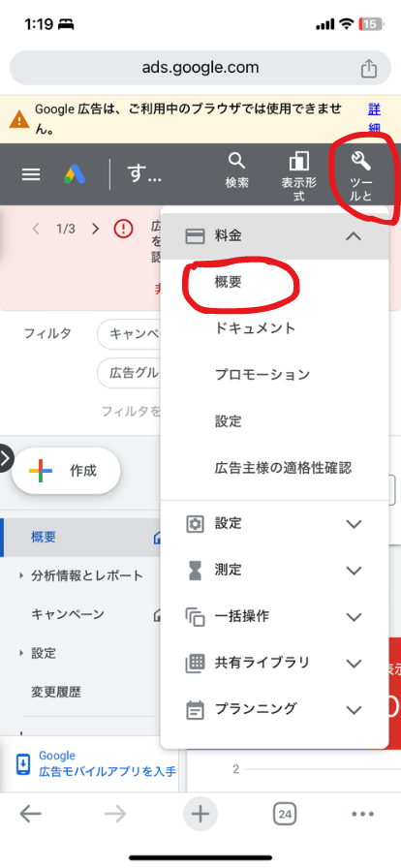401x868 pixels.
Task: Tap the mobile app download icon
Action: click(23, 764)
